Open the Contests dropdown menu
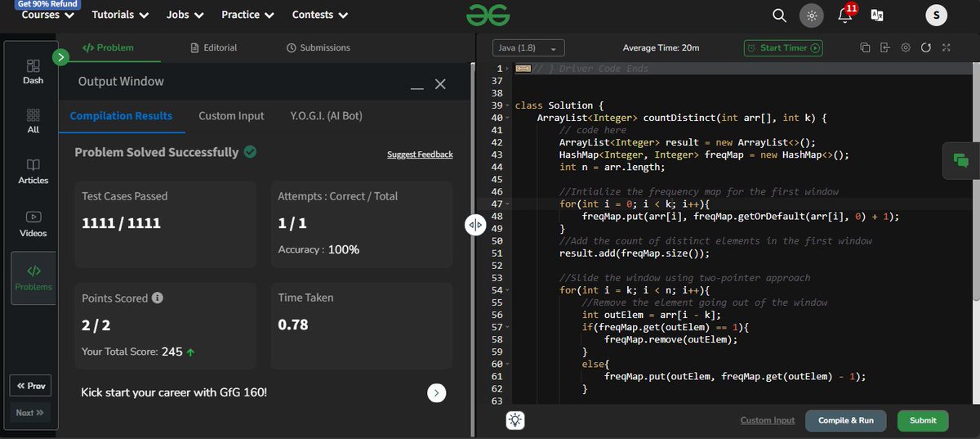The height and width of the screenshot is (439, 980). tap(320, 15)
